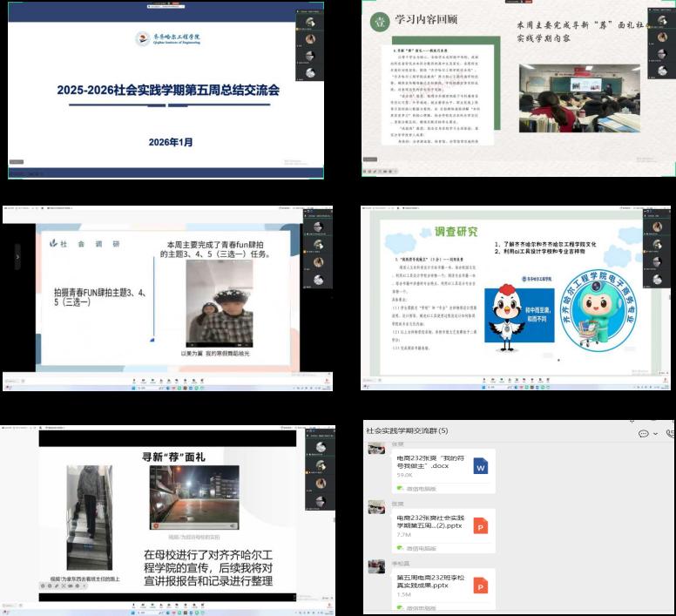Open the PowerPoint icon of 李松真's pptx file
676x616 pixels.
pos(480,585)
